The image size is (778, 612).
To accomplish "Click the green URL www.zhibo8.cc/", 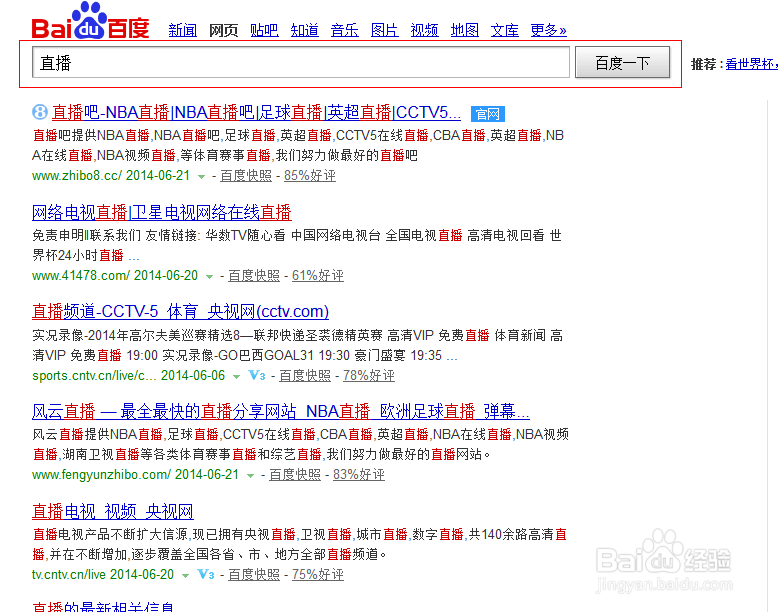I will 75,176.
